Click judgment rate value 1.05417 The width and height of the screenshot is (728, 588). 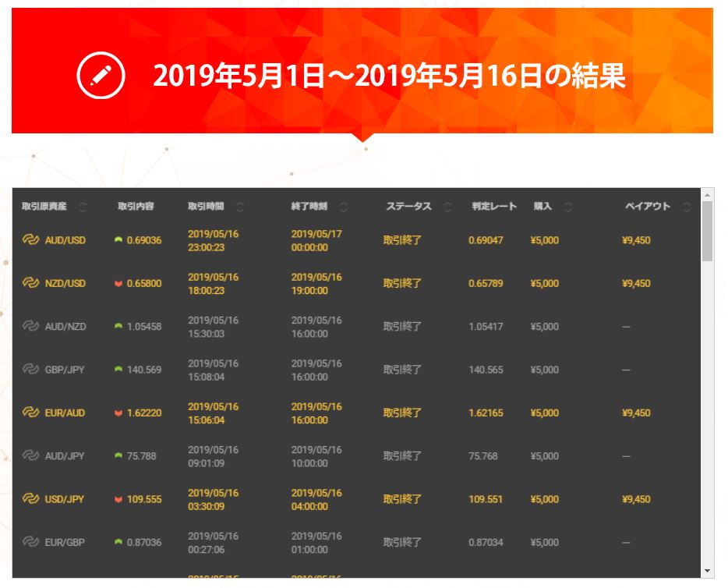[x=486, y=327]
